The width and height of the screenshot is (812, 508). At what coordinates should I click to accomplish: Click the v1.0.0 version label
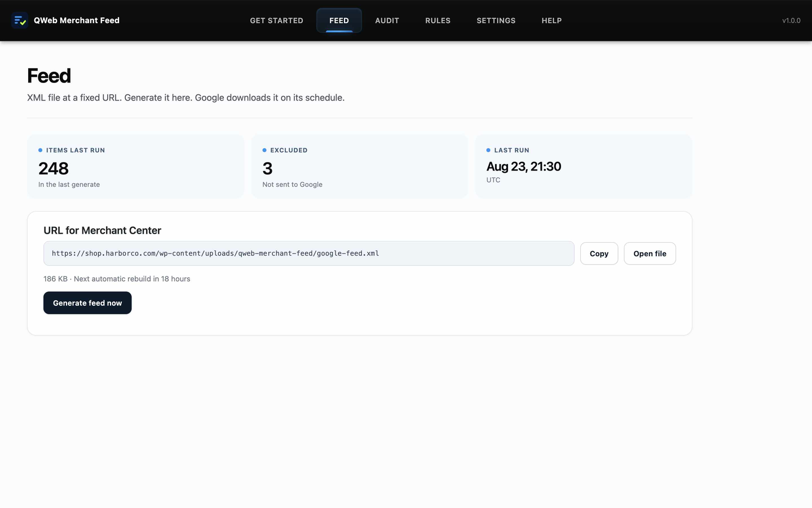[x=791, y=20]
